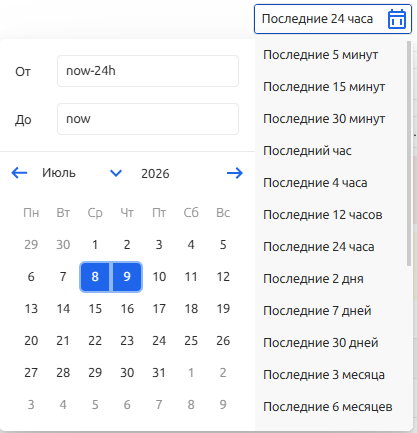Click greyed-out June 30 in the first row
417x433 pixels.
(x=63, y=245)
